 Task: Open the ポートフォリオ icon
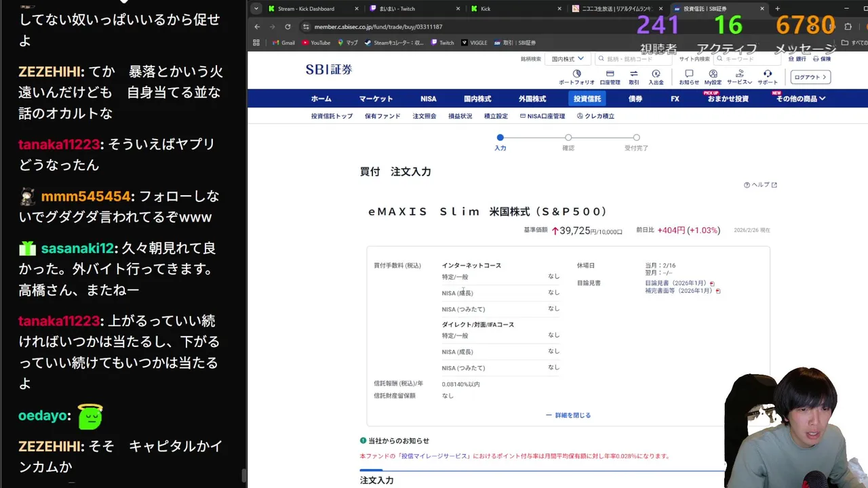[576, 74]
